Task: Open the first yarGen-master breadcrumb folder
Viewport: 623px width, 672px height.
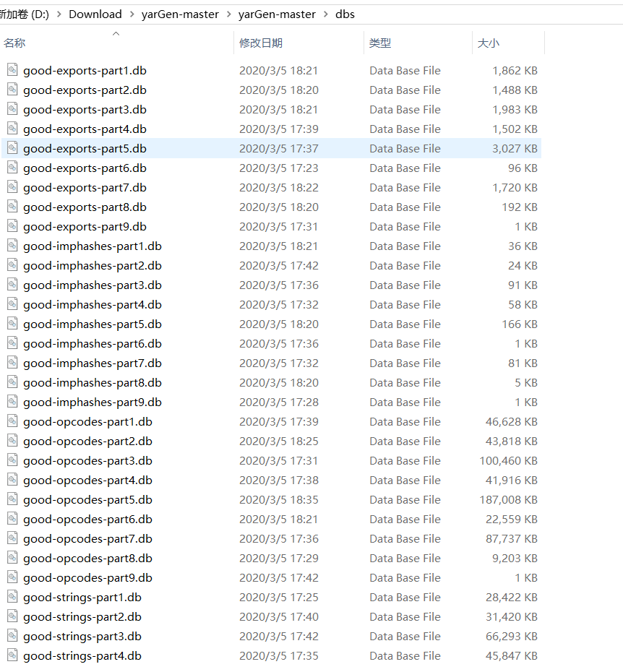Action: (180, 14)
